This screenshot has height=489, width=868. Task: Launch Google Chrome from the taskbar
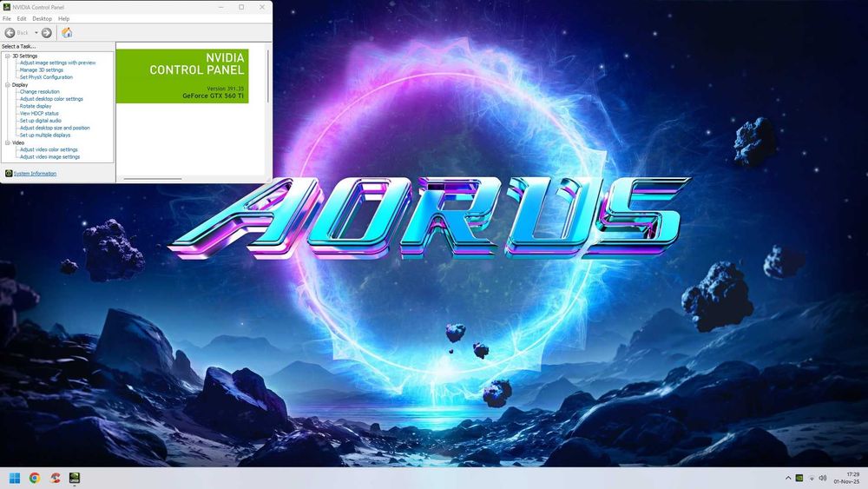coord(35,478)
